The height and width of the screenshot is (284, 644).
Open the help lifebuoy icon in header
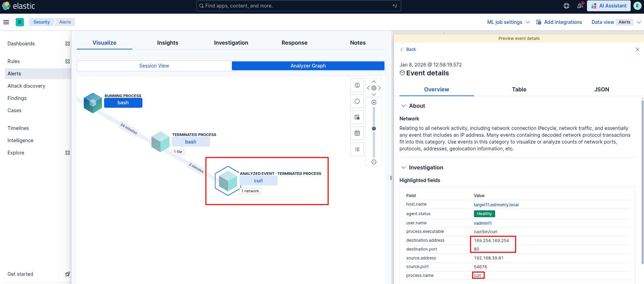(566, 6)
